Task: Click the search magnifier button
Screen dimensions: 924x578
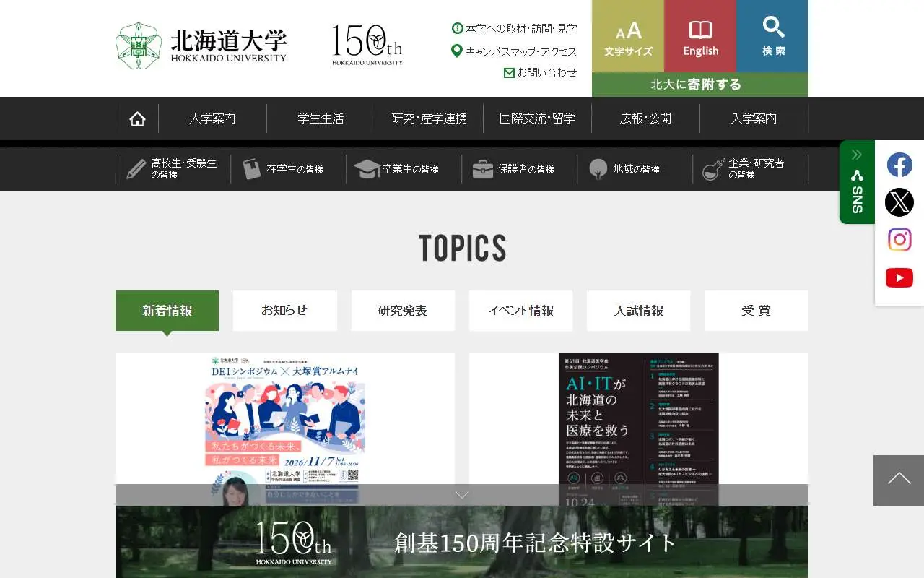Action: 772,36
